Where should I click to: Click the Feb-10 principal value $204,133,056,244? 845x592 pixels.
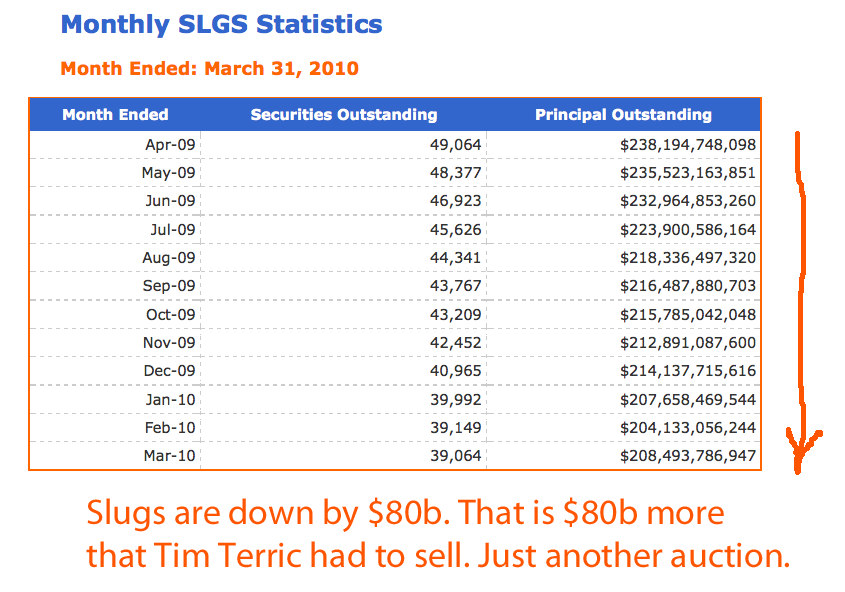click(688, 428)
